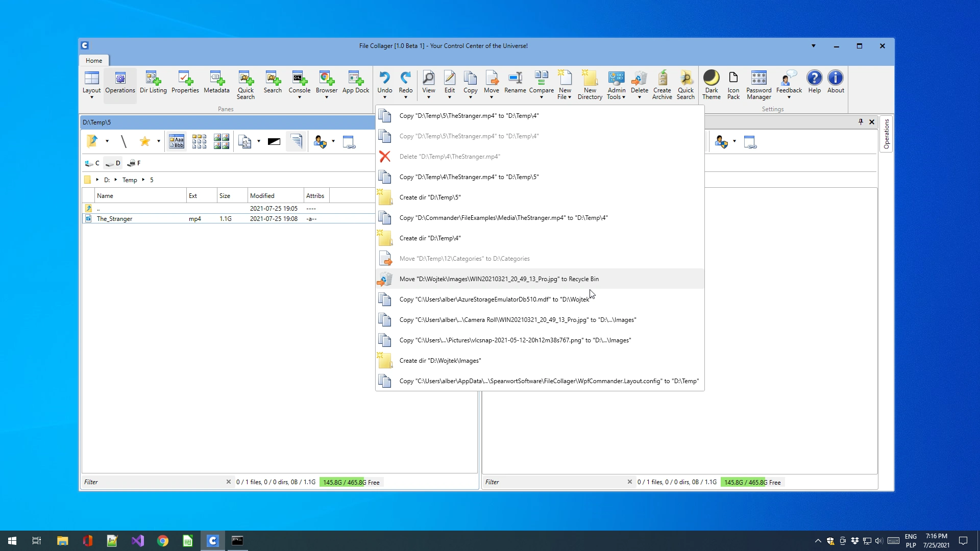The width and height of the screenshot is (980, 551).
Task: Go to root with the backslash button
Action: click(124, 141)
